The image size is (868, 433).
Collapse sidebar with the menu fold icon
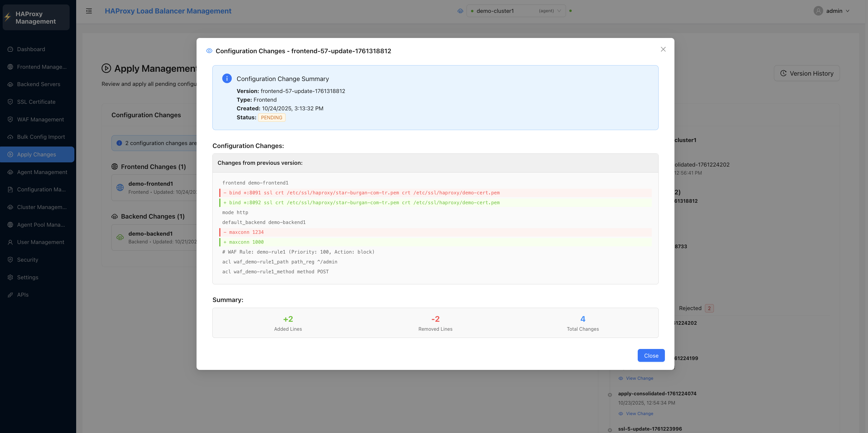pyautogui.click(x=89, y=11)
